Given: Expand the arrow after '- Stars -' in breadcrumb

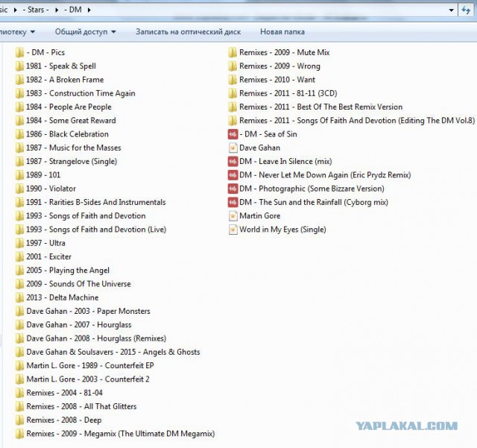Looking at the screenshot, I should tap(57, 10).
